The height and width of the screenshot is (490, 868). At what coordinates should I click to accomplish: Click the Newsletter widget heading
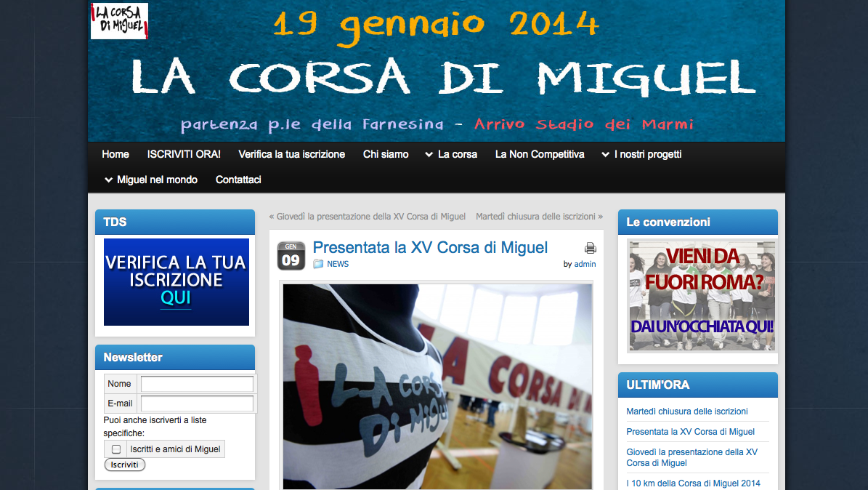pos(175,358)
